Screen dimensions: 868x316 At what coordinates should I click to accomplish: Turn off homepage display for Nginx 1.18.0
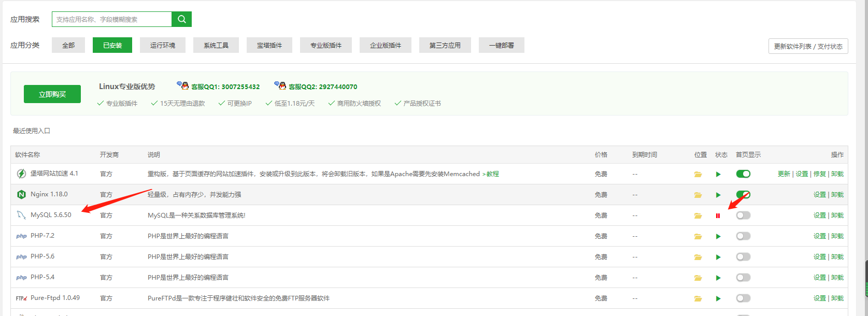(743, 195)
